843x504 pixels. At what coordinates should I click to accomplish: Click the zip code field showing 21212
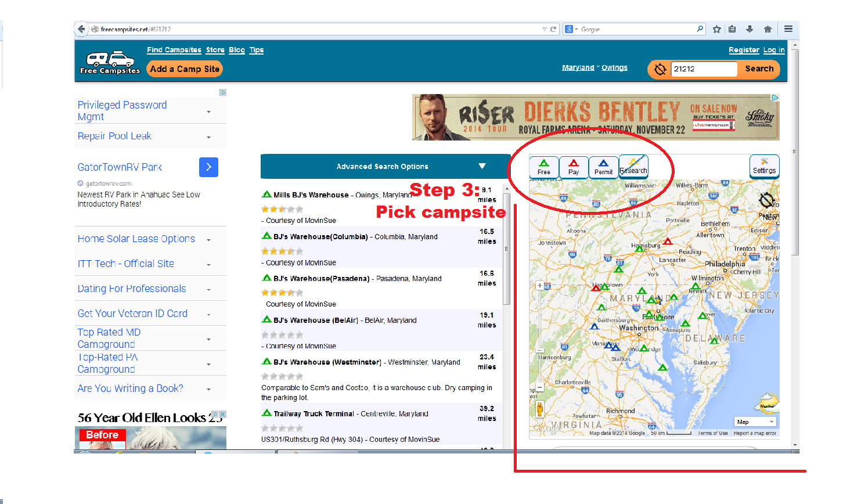(704, 69)
